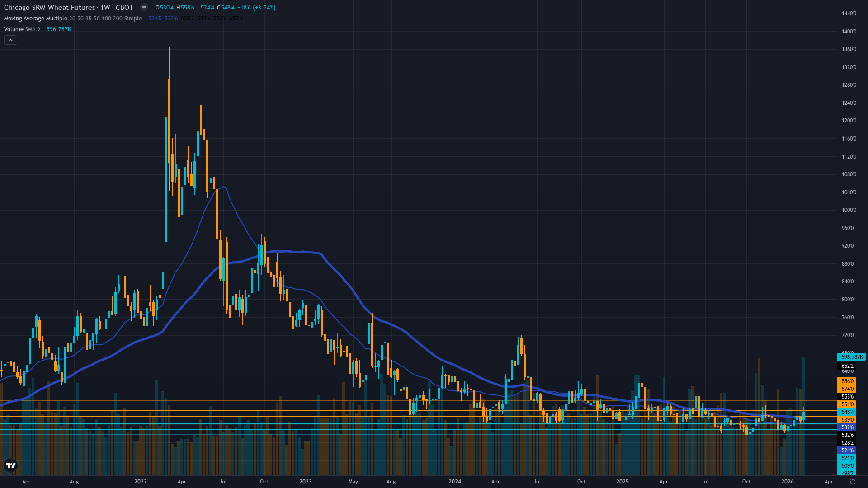This screenshot has width=868, height=488.
Task: Click the low price L524'4 in the header
Action: point(206,8)
